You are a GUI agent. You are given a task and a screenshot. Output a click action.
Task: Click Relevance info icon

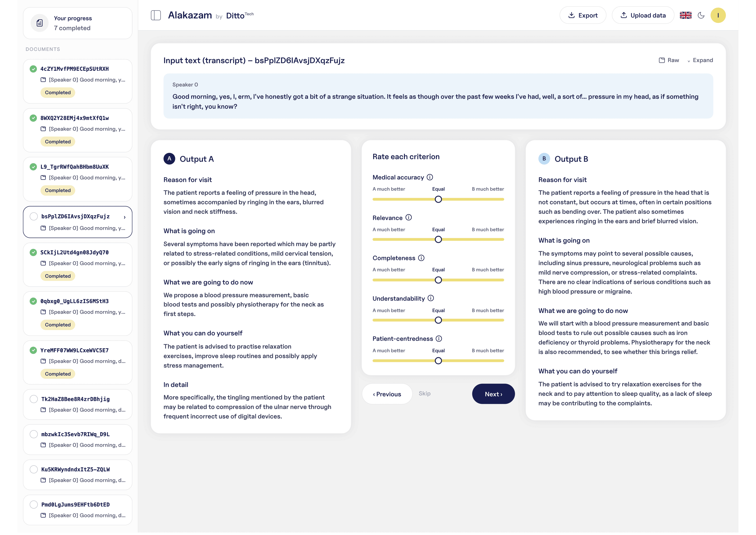[x=409, y=217]
